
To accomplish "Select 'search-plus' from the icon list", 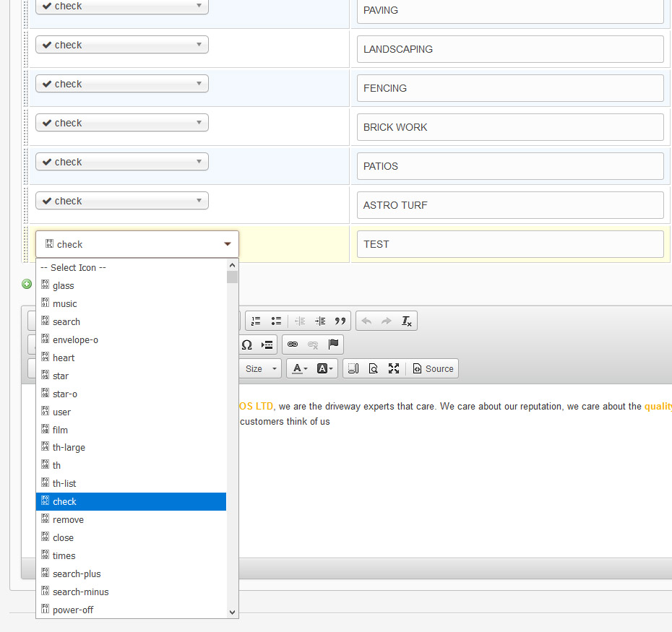I will [131, 573].
